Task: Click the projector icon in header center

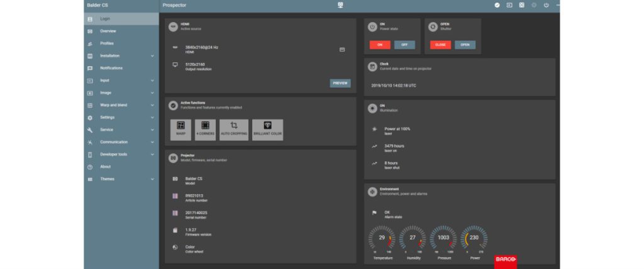Action: (x=340, y=5)
